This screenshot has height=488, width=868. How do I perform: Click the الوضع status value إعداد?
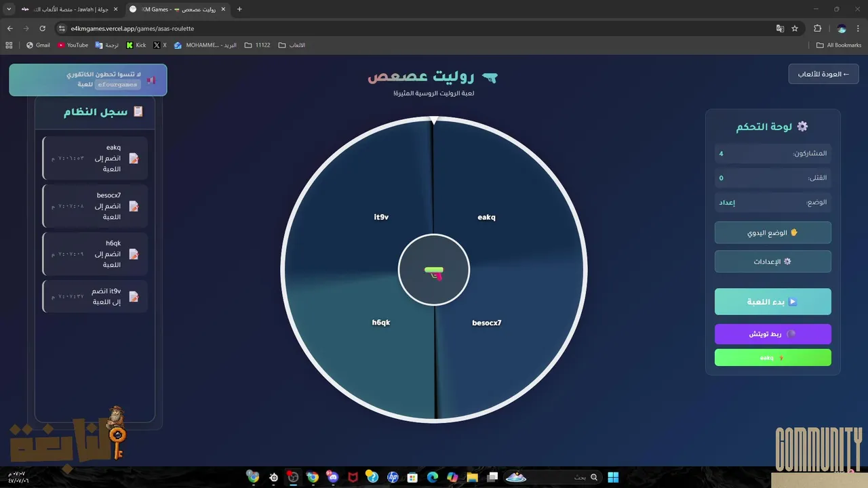point(727,203)
